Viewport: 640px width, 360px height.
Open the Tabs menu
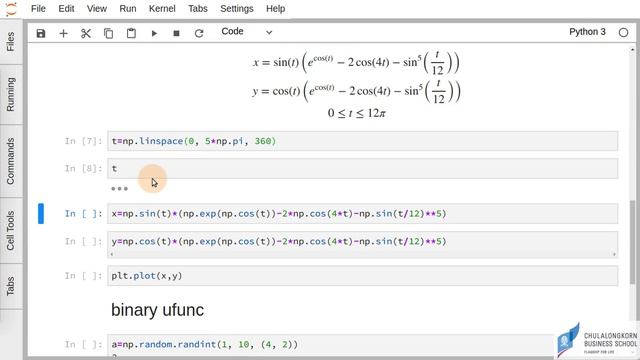(x=198, y=9)
